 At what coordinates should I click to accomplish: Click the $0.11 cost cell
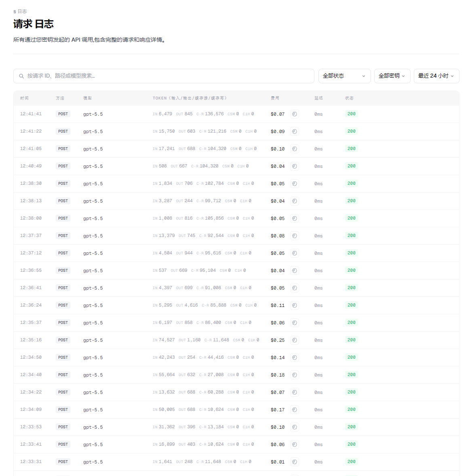pos(278,305)
